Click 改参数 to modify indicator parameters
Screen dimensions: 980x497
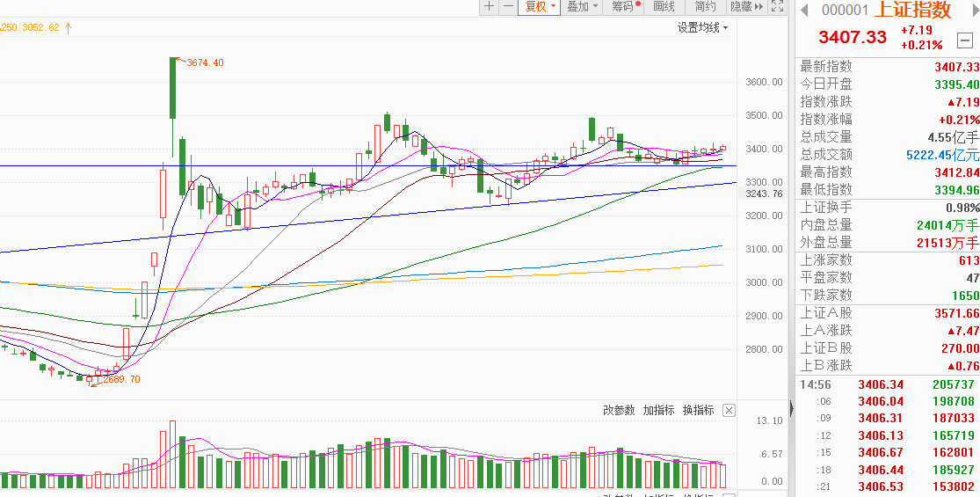(619, 410)
